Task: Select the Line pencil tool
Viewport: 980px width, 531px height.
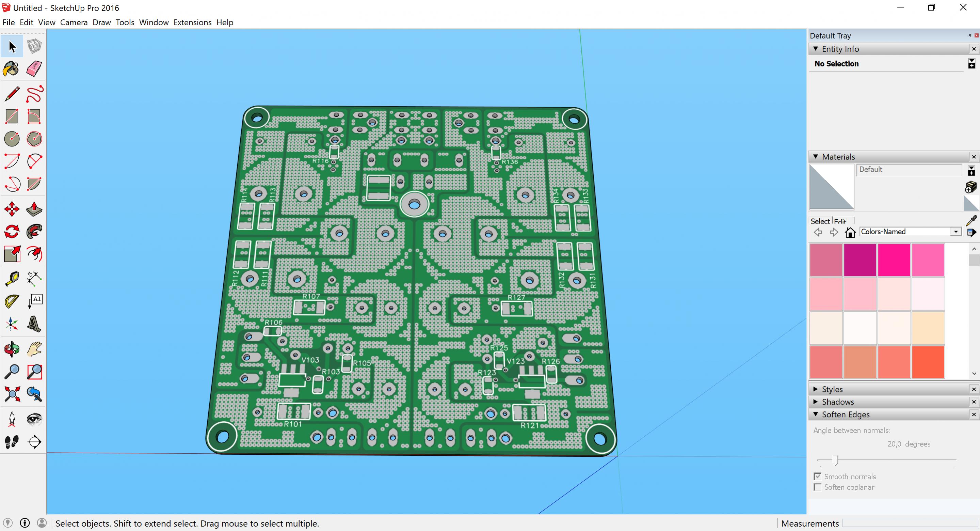Action: (12, 94)
